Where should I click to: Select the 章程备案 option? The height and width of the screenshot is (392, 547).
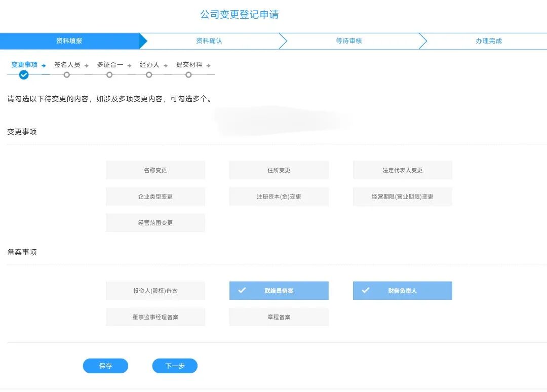pyautogui.click(x=279, y=317)
